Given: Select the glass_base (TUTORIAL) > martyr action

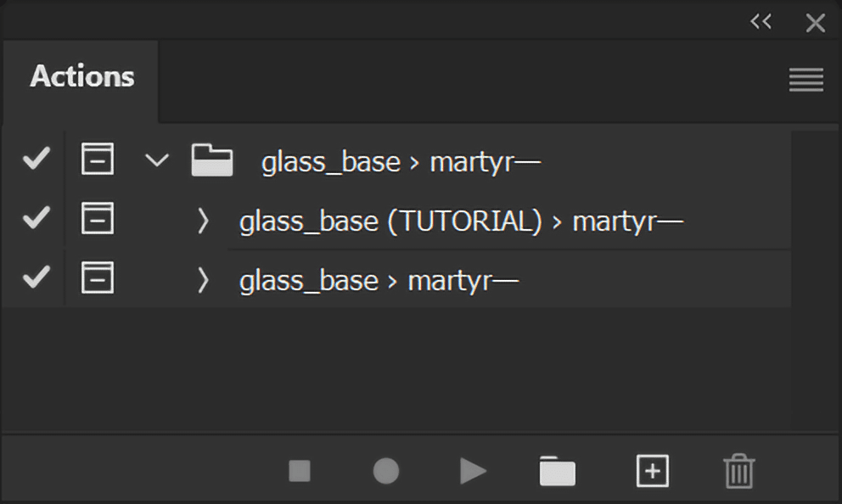Looking at the screenshot, I should [461, 221].
